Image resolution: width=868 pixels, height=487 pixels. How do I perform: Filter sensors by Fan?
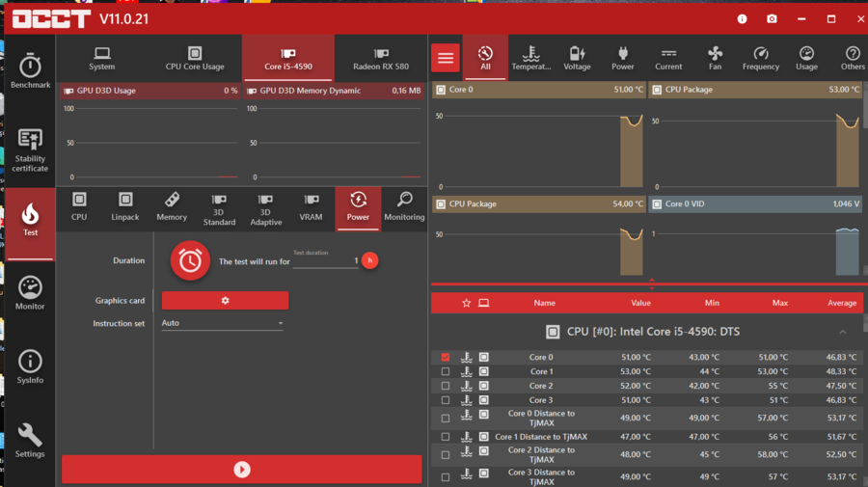(x=715, y=58)
